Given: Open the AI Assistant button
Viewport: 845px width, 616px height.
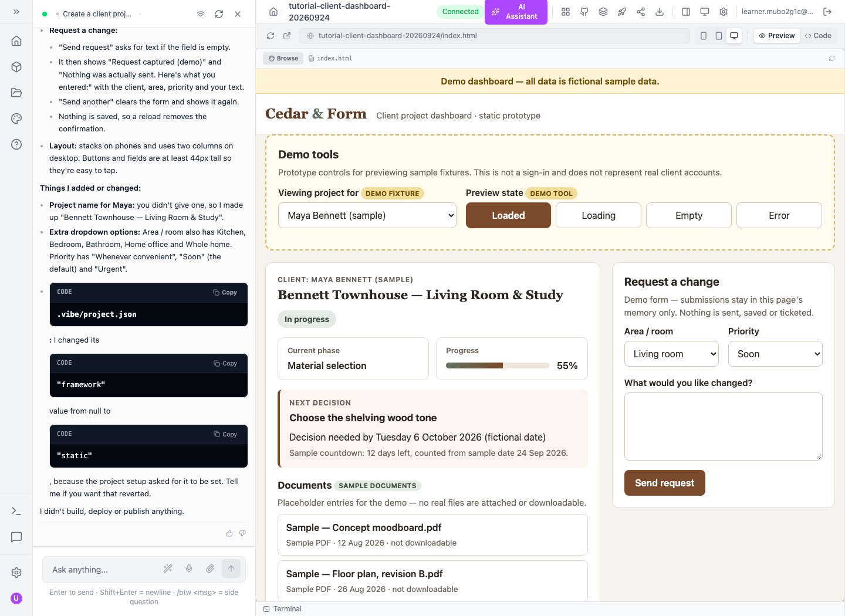Looking at the screenshot, I should (x=516, y=12).
